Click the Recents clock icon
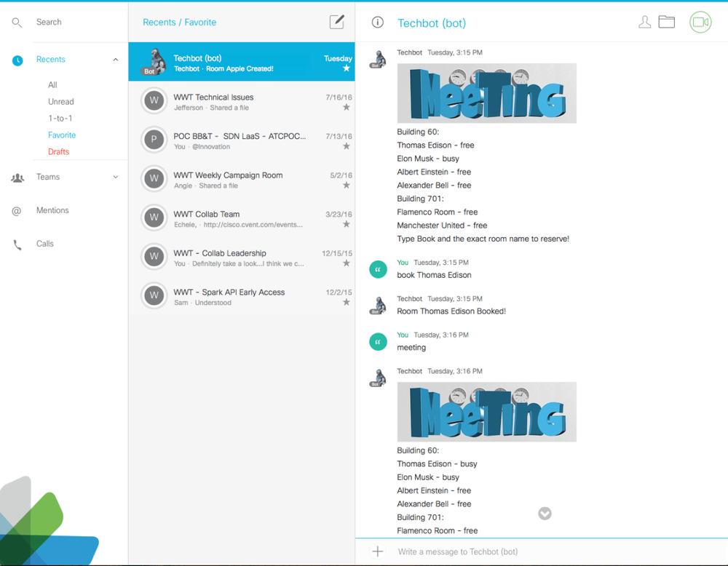Viewport: 728px width, 566px height. [17, 60]
